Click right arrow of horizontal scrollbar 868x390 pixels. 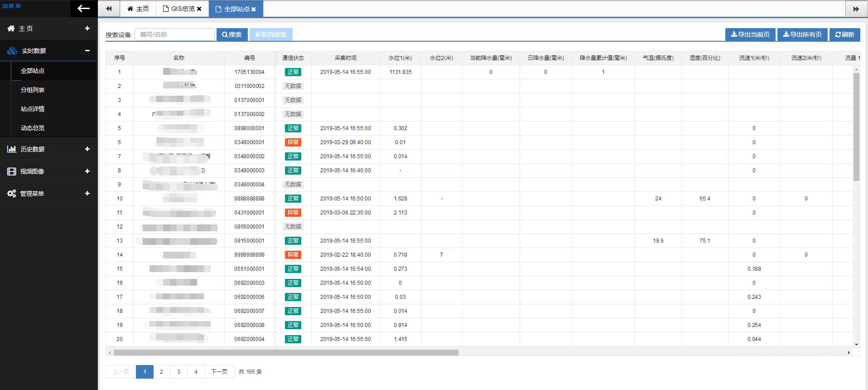click(849, 352)
